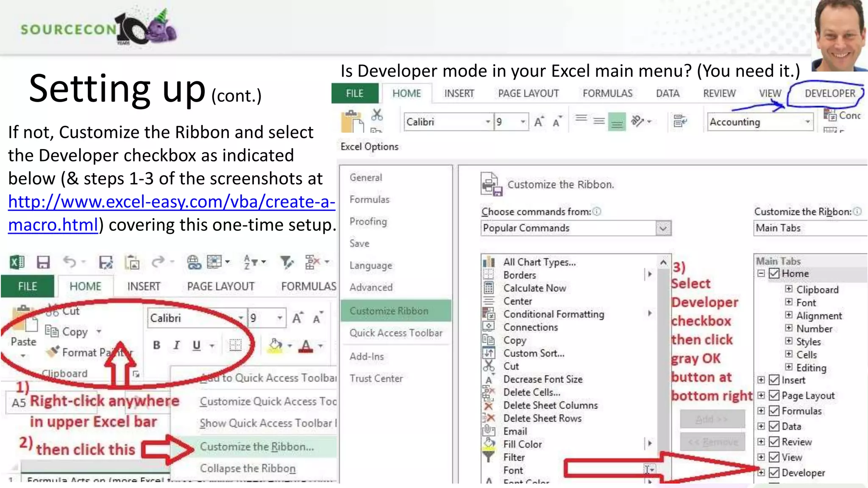
Task: Open the Main Tabs dropdown
Action: (x=810, y=228)
